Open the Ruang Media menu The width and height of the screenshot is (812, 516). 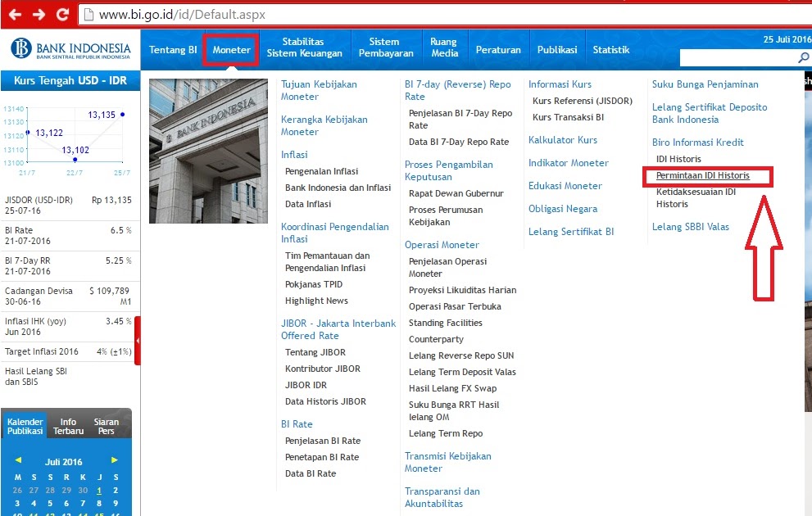coord(444,48)
